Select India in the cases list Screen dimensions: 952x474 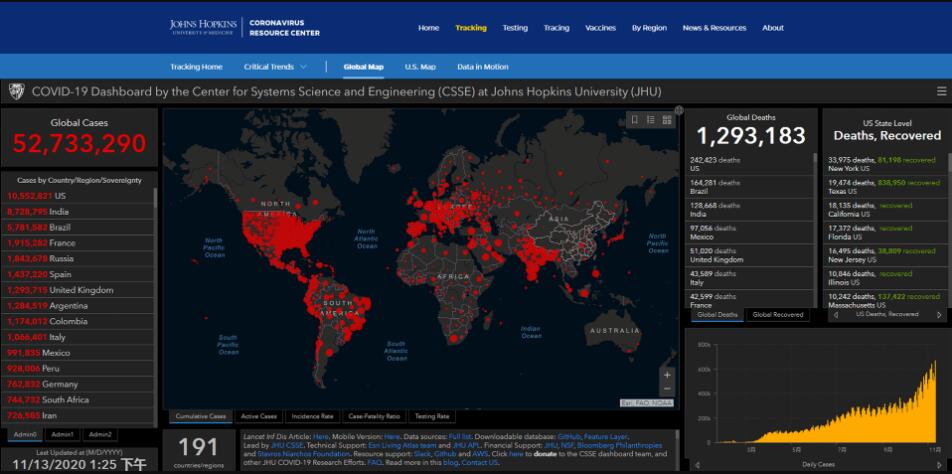[78, 212]
